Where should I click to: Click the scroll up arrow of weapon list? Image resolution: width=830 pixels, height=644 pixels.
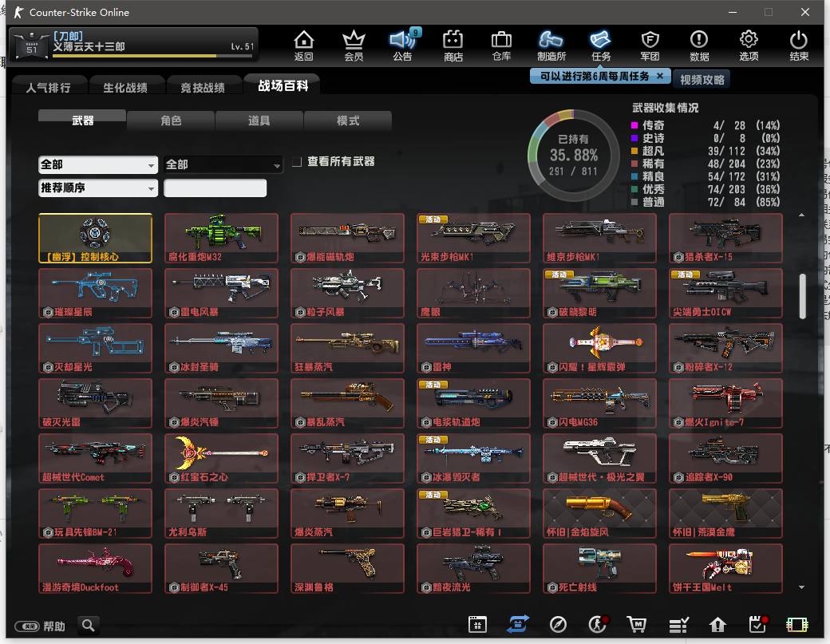pos(801,215)
